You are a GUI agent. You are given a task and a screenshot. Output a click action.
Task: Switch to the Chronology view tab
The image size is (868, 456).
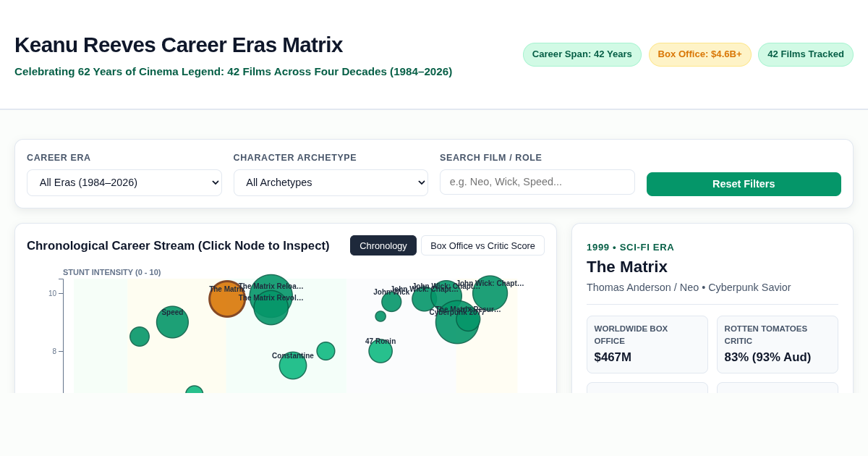pyautogui.click(x=383, y=245)
